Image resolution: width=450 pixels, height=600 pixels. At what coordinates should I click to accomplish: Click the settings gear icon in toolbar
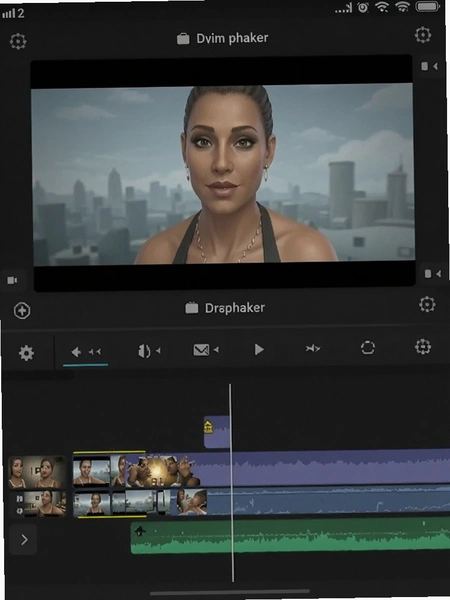pos(26,353)
